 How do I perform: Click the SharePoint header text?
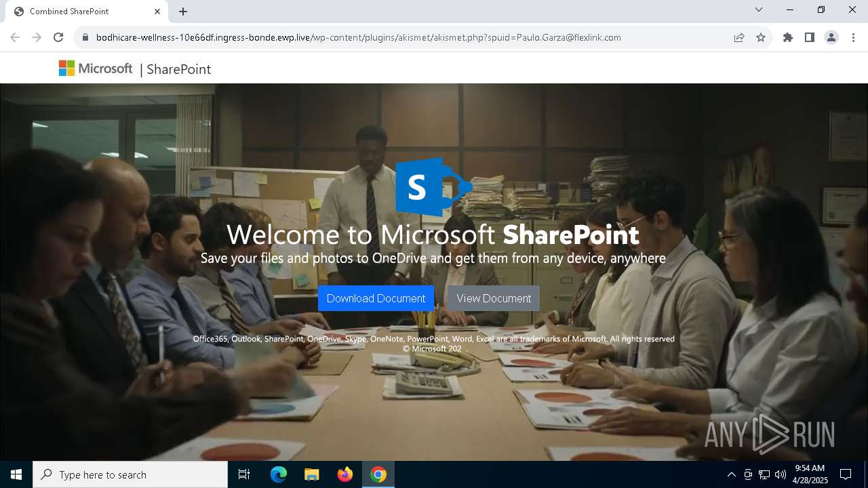(x=178, y=69)
